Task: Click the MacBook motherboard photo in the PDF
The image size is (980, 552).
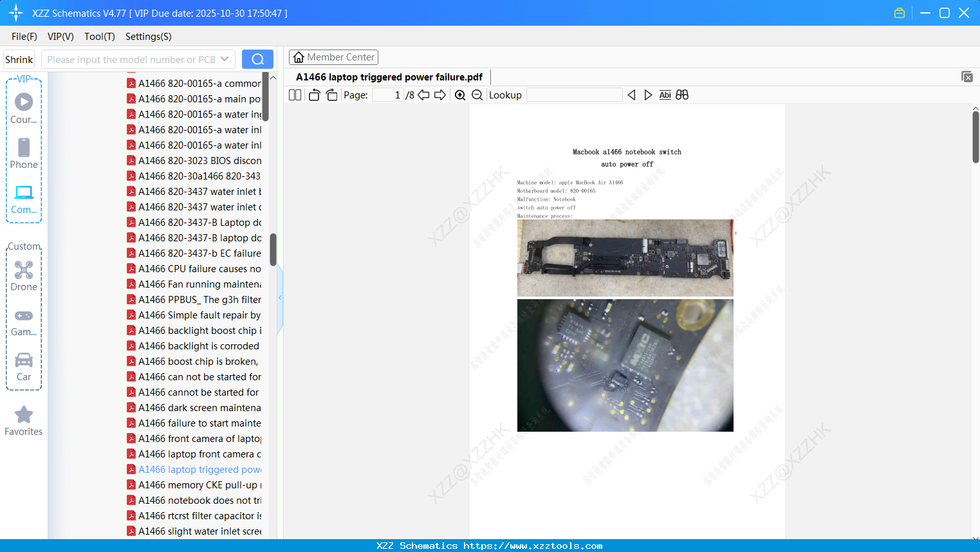Action: 625,258
